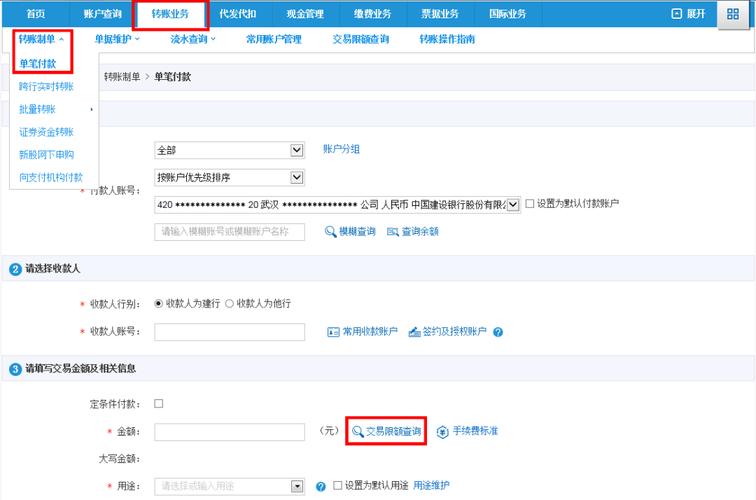Click the 金额 input field

point(230,432)
